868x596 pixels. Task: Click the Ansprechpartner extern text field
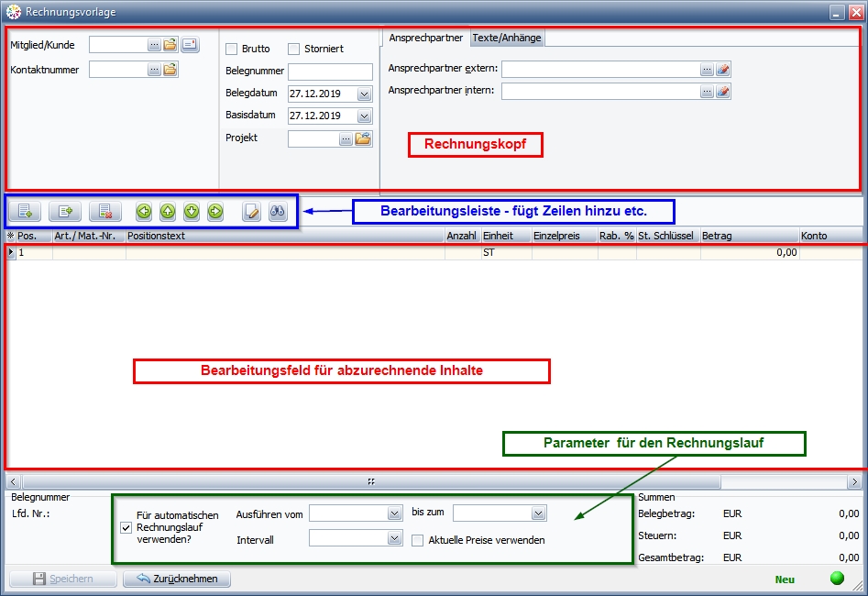[600, 70]
